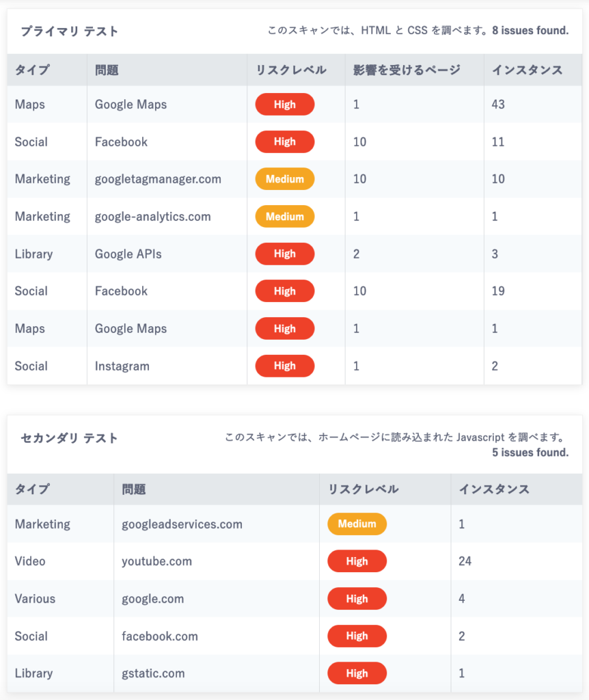Click the High badge for youtube.com
This screenshot has width=589, height=700.
coord(357,561)
